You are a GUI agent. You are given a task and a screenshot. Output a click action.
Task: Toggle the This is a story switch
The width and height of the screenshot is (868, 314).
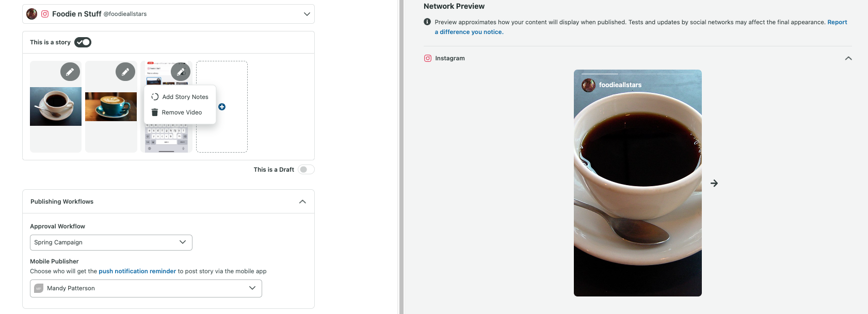point(83,42)
